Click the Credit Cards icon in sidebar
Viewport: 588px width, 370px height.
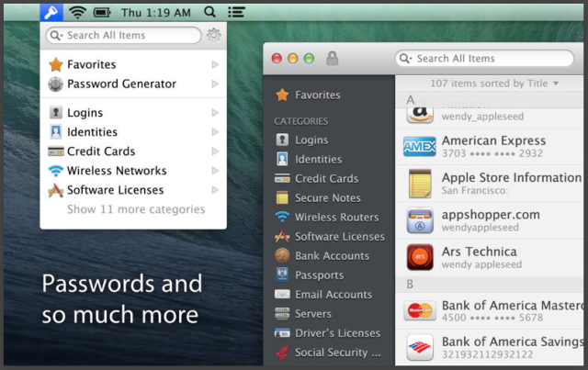(282, 178)
